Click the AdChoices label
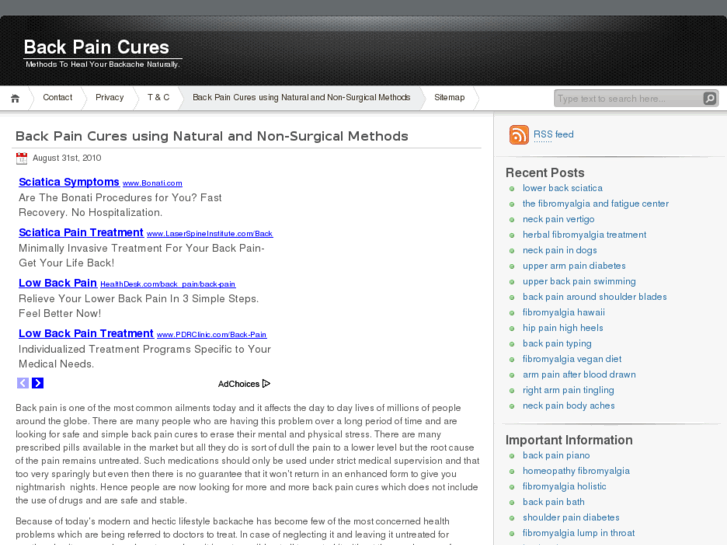727x545 pixels. (x=239, y=384)
